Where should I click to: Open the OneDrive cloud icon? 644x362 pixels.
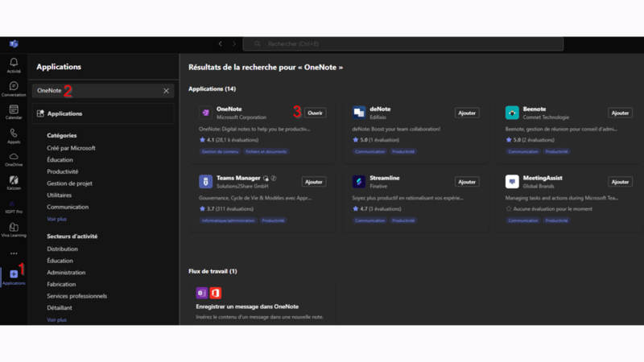(x=14, y=158)
